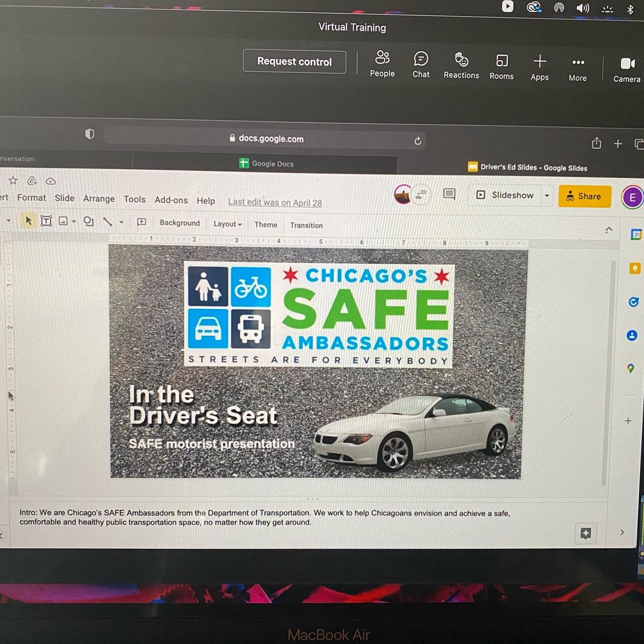Open the Format menu

point(31,197)
